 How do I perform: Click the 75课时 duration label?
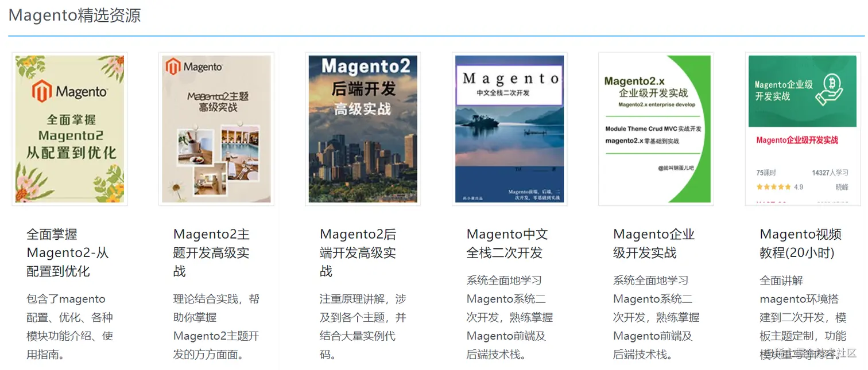[766, 172]
